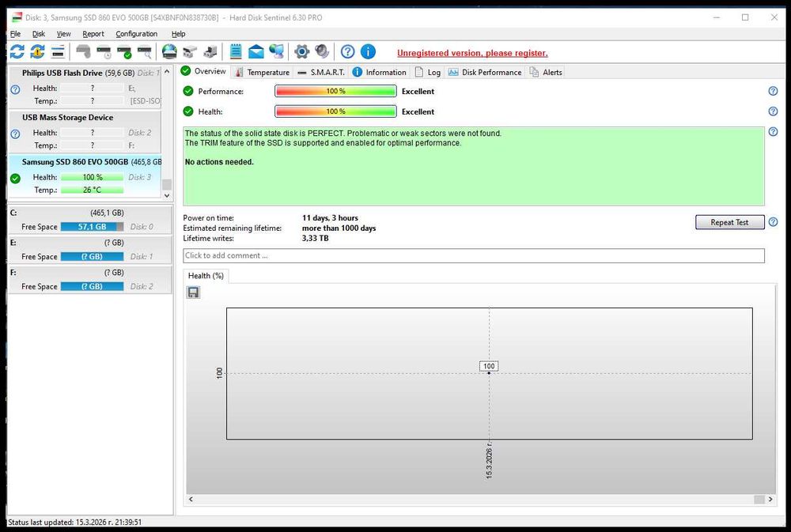Screen dimensions: 791x532
Task: Click the refresh icon with yellow warning sign
Action: (37, 51)
